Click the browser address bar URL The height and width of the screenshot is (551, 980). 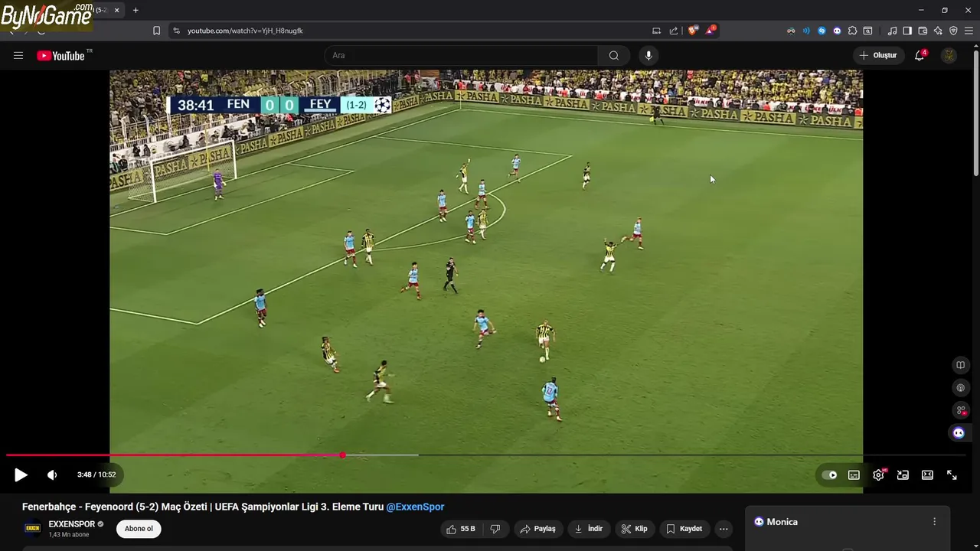(x=245, y=31)
